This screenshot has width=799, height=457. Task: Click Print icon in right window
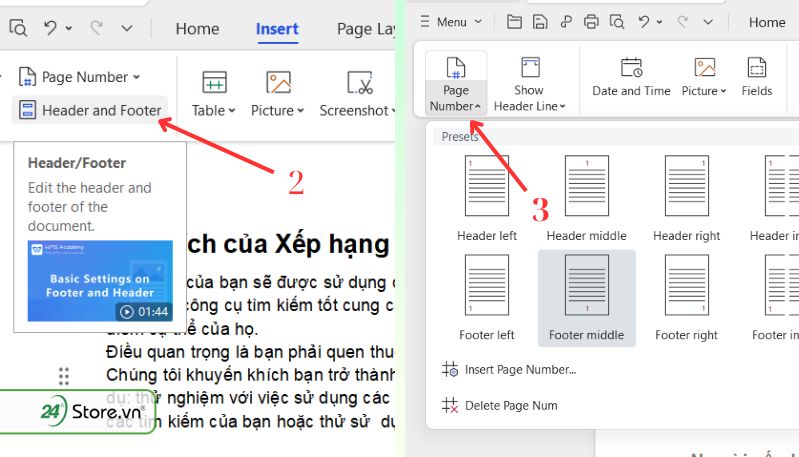click(591, 21)
